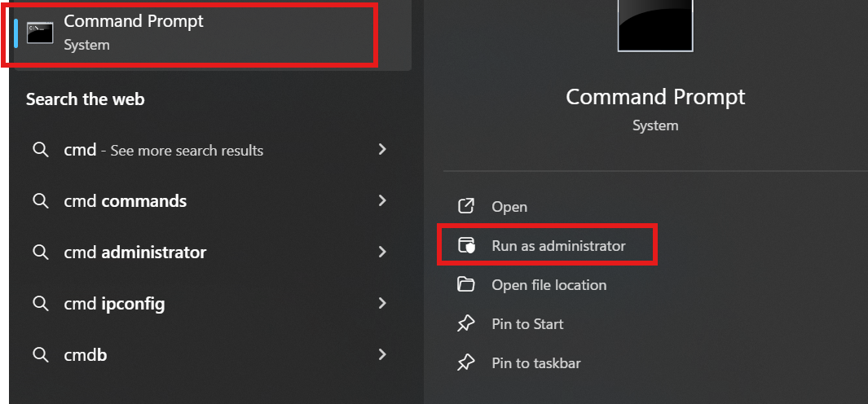This screenshot has height=404, width=868.
Task: Click the search icon beside 'cmd - See more'
Action: coord(41,149)
